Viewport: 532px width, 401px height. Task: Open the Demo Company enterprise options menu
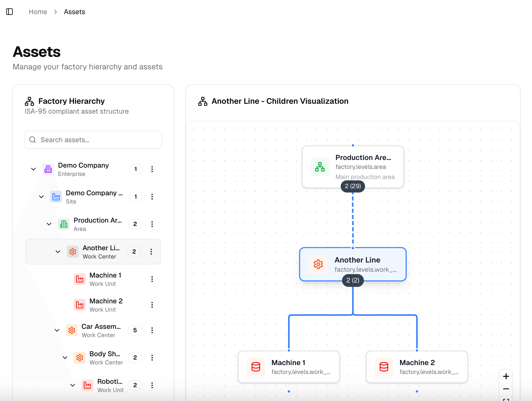pyautogui.click(x=152, y=169)
